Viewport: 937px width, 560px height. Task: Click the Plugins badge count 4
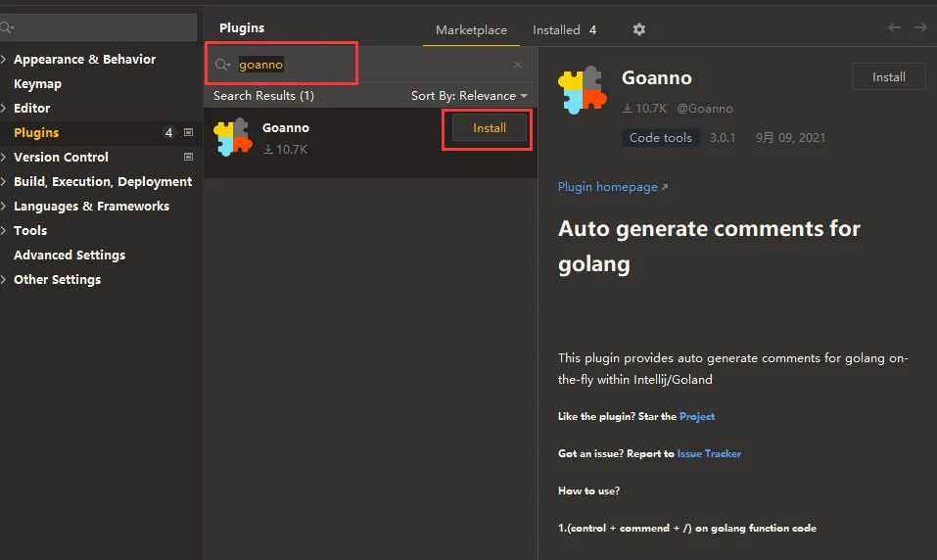coord(168,133)
